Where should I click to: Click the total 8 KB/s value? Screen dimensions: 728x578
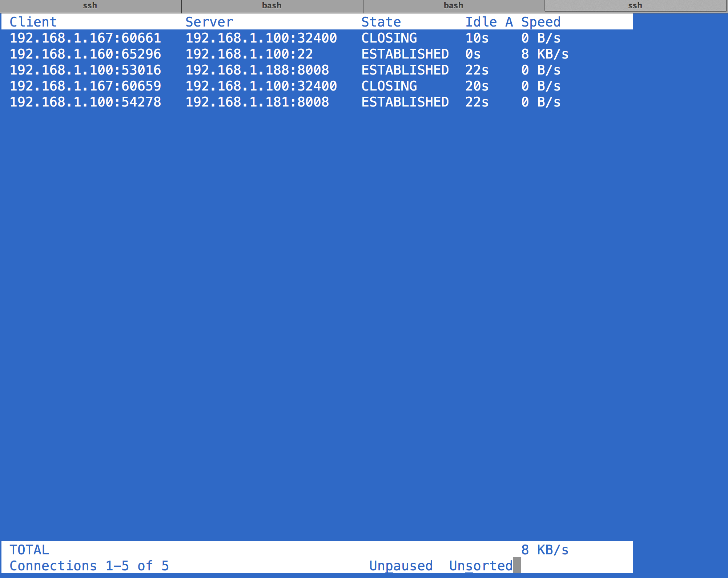click(x=545, y=550)
